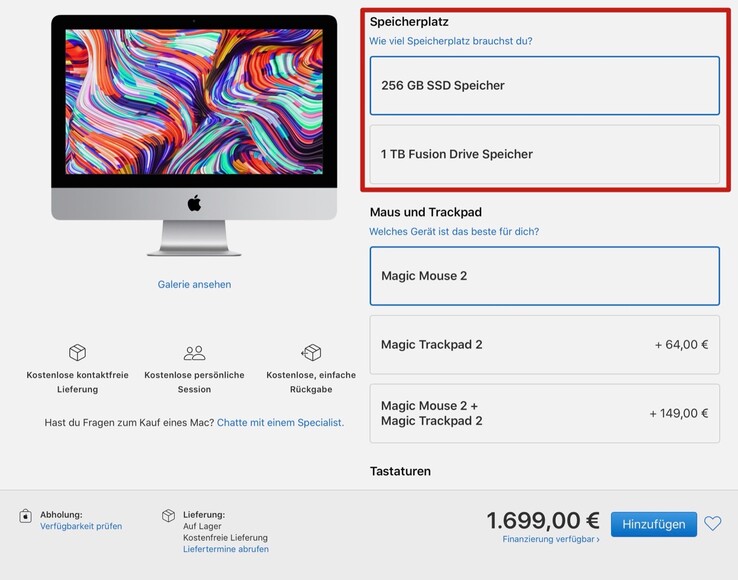Click the personal session people icon

pyautogui.click(x=194, y=353)
